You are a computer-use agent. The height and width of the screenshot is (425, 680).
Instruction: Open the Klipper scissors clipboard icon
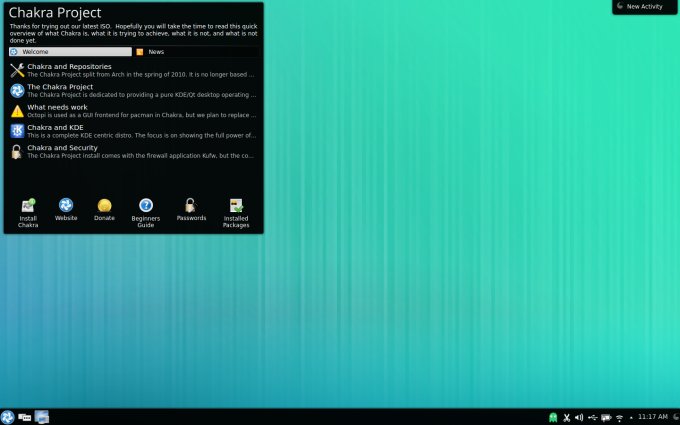point(566,418)
